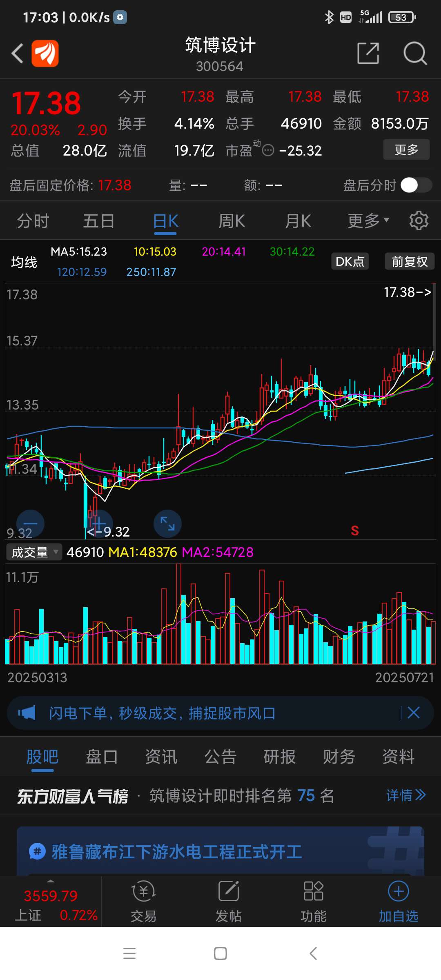Select the 月K chart tab
The image size is (441, 980).
(x=298, y=221)
